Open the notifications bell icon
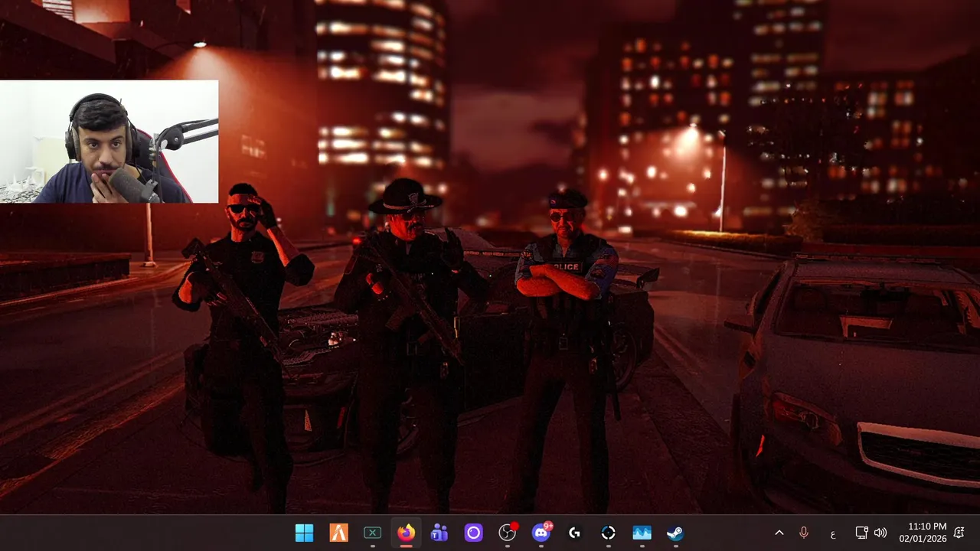The image size is (980, 551). click(x=959, y=533)
